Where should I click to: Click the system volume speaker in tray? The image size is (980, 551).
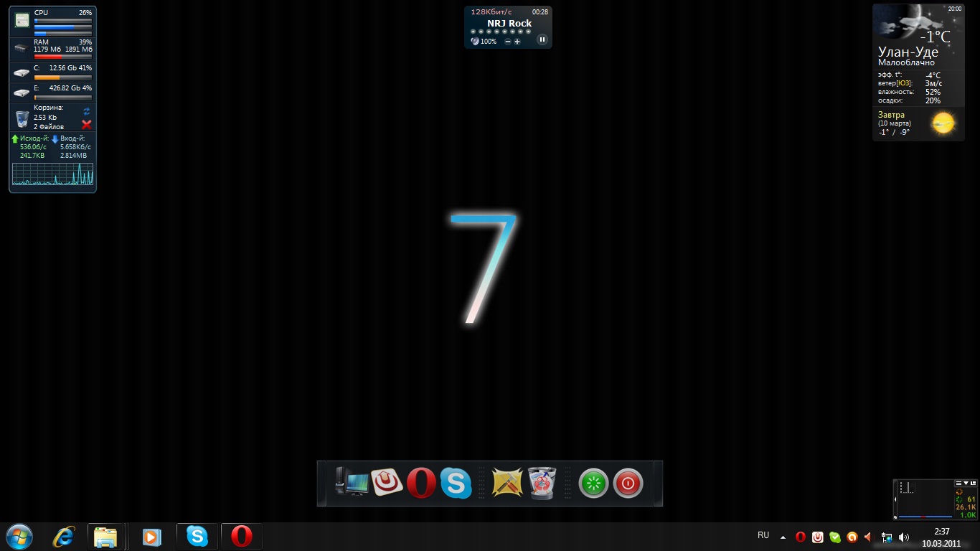point(903,537)
